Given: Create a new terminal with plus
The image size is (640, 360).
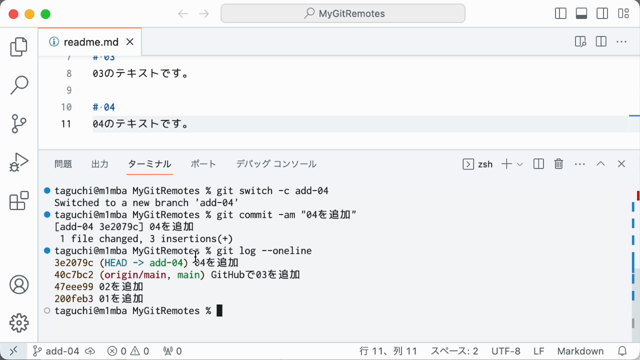Looking at the screenshot, I should 506,164.
